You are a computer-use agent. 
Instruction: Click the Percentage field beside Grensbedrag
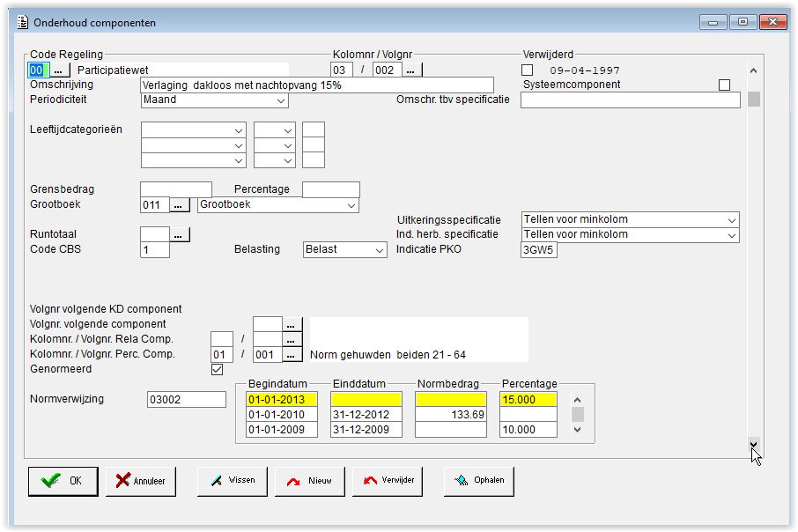pos(331,190)
